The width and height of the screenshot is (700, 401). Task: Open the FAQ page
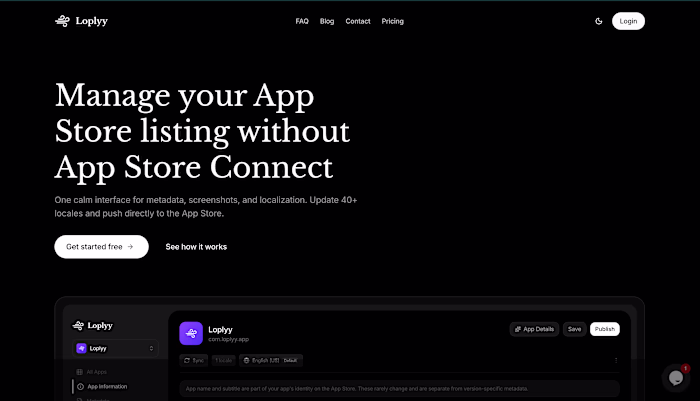(x=302, y=21)
